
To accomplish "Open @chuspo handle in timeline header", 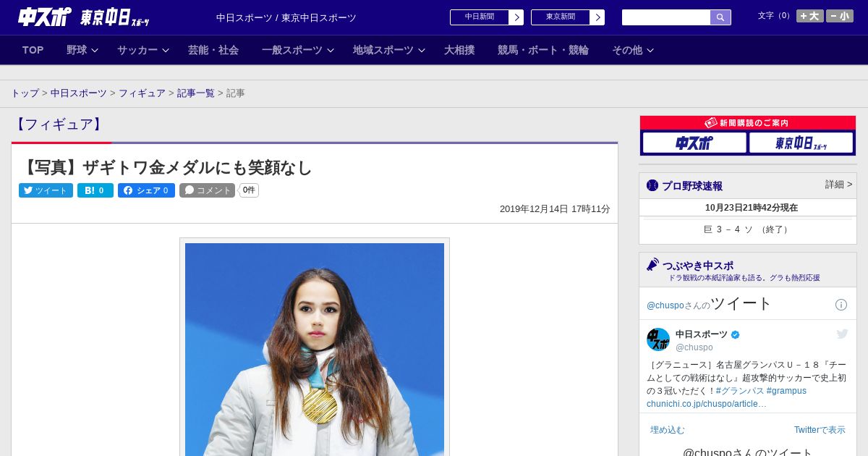I will pyautogui.click(x=665, y=305).
